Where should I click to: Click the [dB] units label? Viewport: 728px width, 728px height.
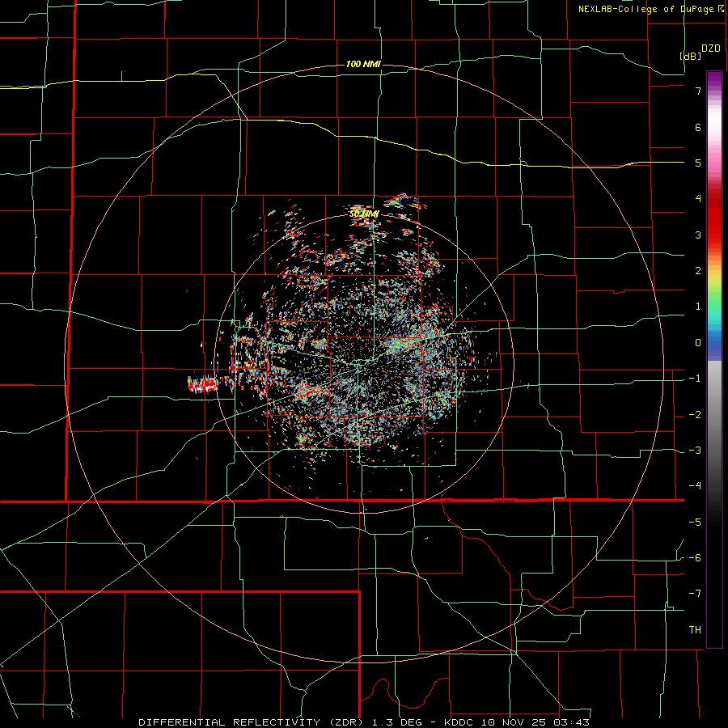tap(691, 56)
